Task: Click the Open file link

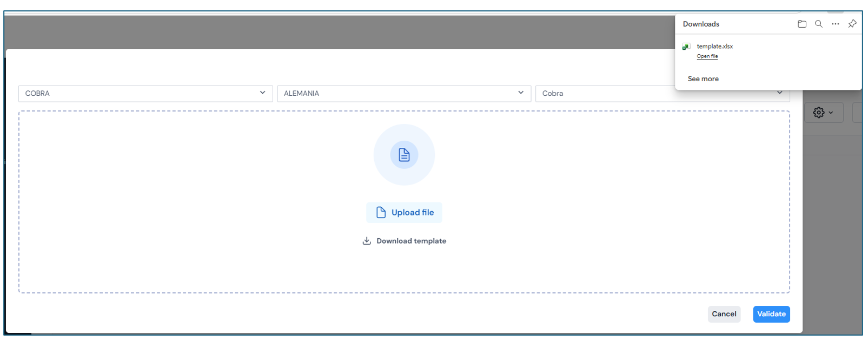Action: point(707,56)
